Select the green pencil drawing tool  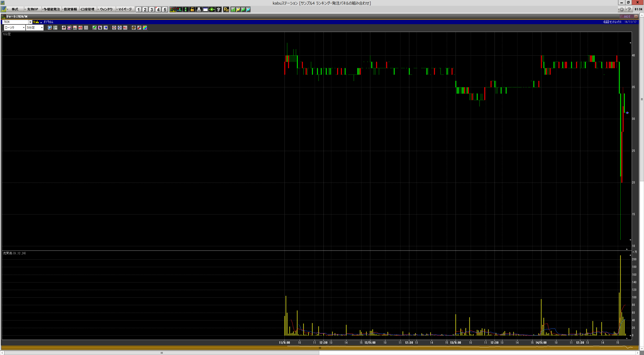pyautogui.click(x=95, y=28)
